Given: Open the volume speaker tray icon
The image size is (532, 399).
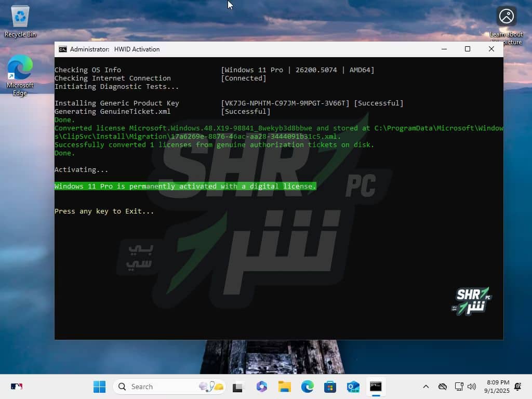Looking at the screenshot, I should click(x=472, y=387).
